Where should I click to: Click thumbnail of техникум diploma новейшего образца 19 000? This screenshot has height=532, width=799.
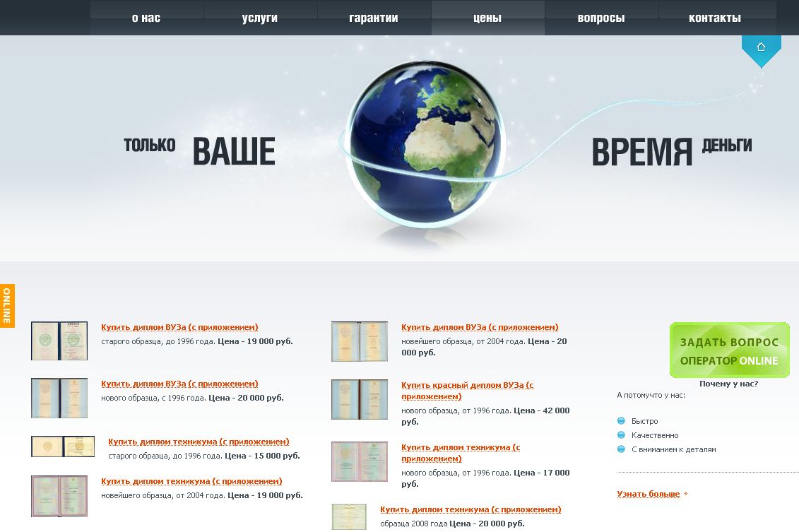point(59,497)
